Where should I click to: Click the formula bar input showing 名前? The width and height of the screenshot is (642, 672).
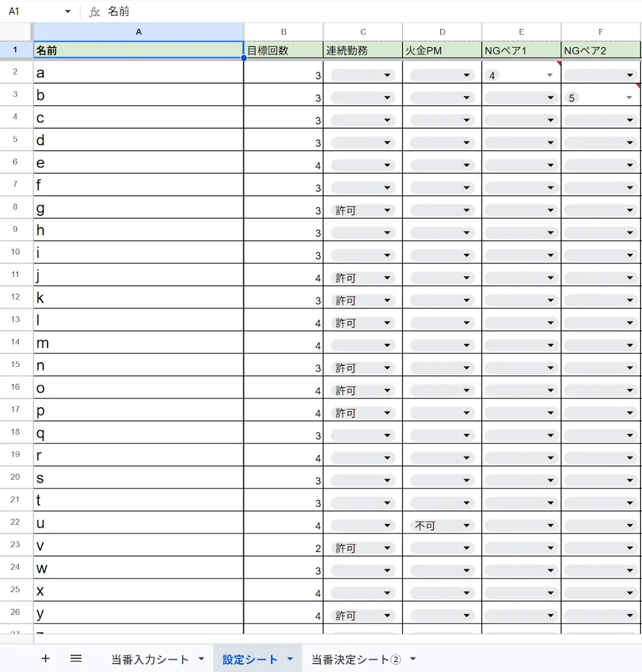point(373,11)
